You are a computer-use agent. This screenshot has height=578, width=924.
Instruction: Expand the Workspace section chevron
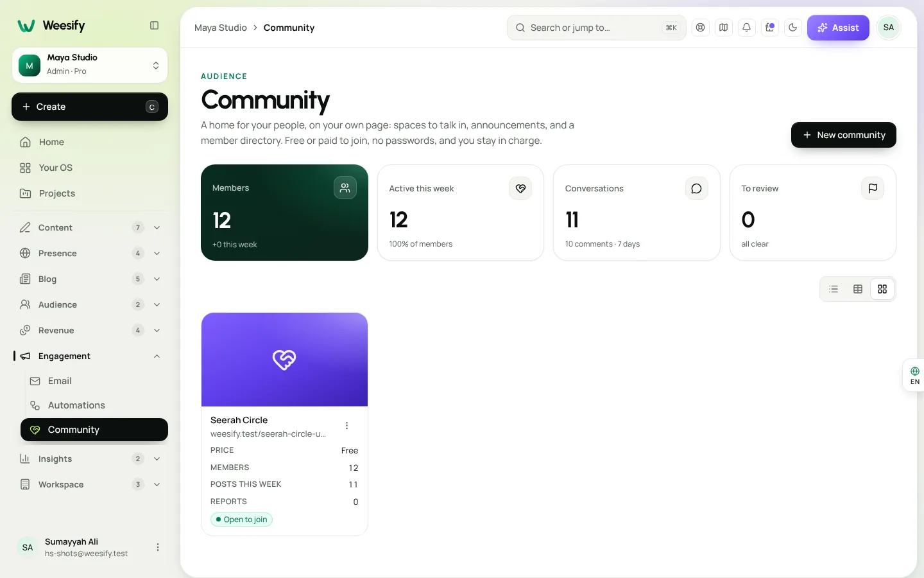157,484
